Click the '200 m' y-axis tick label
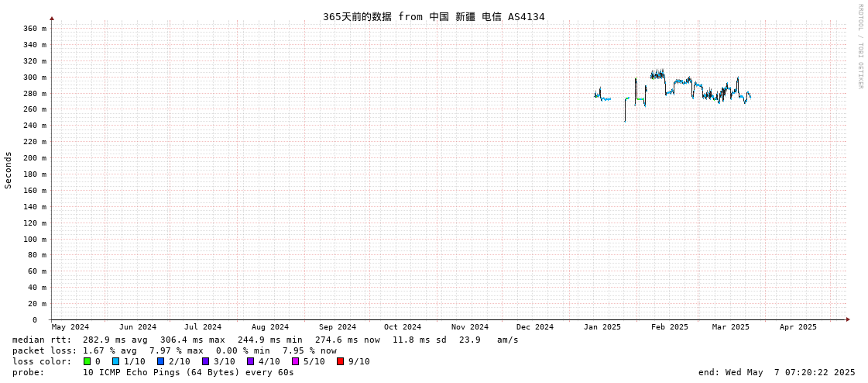 pos(36,158)
